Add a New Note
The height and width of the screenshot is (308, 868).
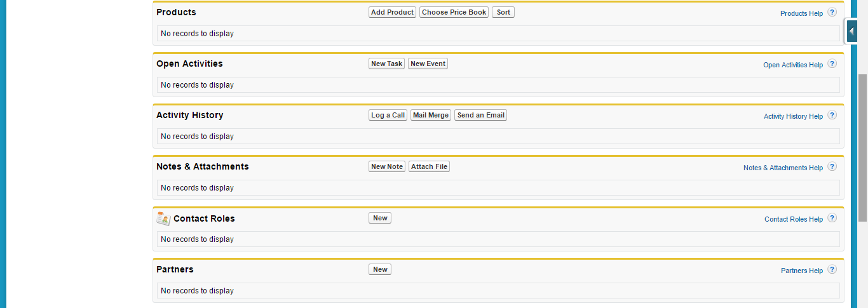[x=387, y=166]
